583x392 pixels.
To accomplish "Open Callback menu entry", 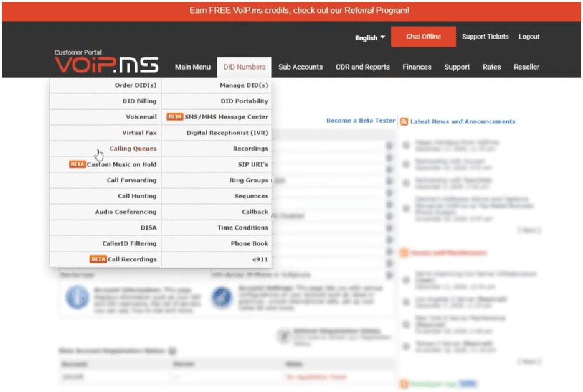I will pos(216,212).
